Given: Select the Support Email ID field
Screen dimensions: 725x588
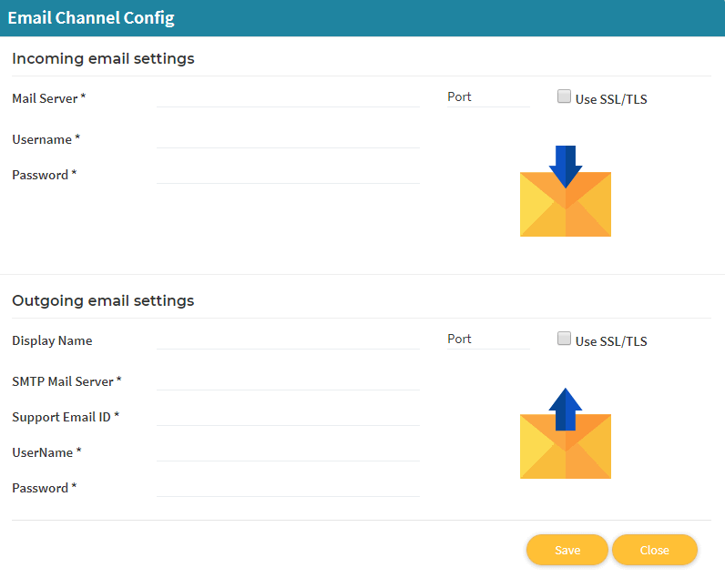Looking at the screenshot, I should click(x=288, y=417).
